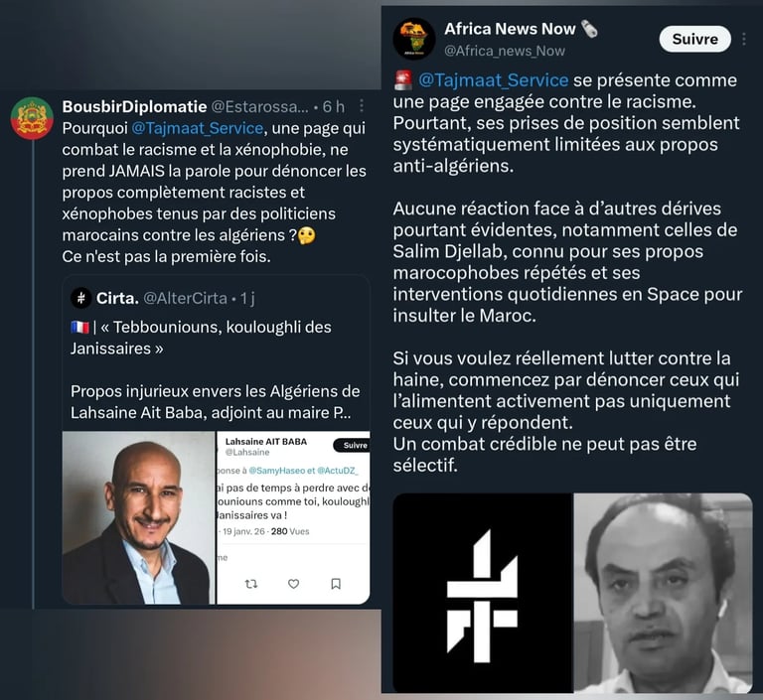
Task: Click the Africa News Now display name
Action: click(510, 29)
